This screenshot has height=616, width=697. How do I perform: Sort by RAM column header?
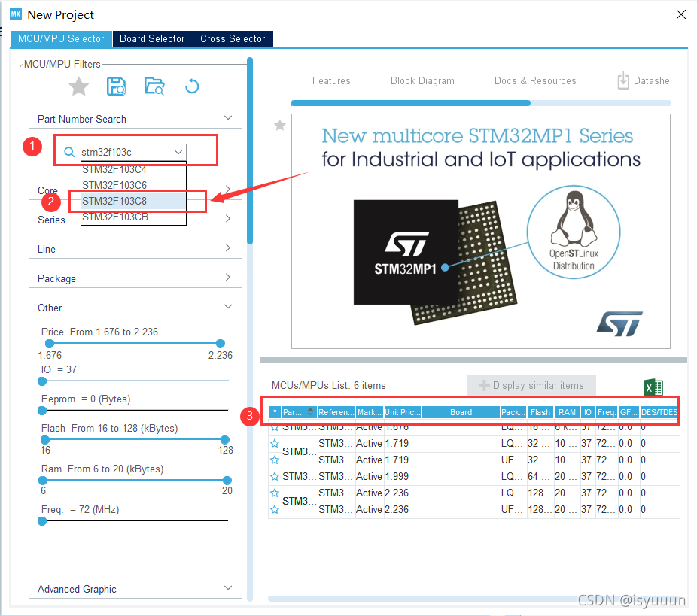pyautogui.click(x=568, y=412)
